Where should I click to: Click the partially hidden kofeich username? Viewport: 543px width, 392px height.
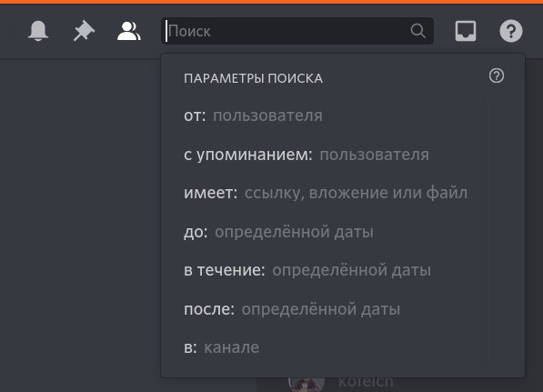[366, 383]
